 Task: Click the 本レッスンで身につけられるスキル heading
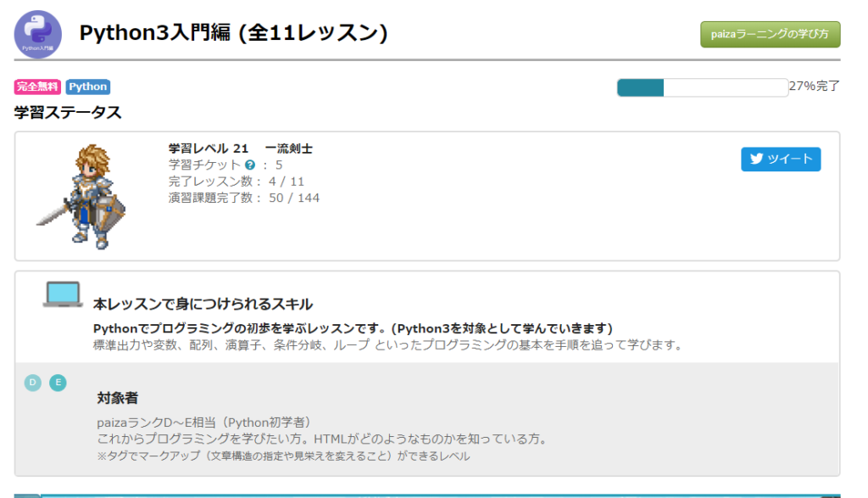click(x=203, y=304)
